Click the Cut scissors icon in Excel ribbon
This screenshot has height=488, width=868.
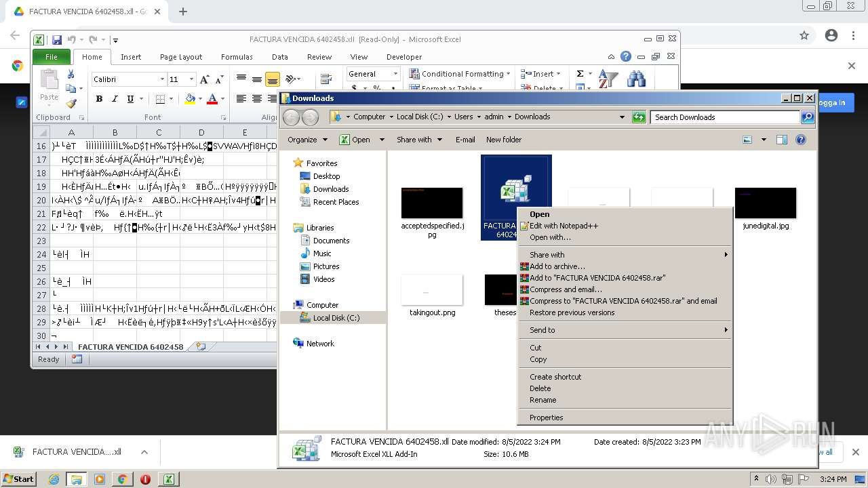pos(71,74)
